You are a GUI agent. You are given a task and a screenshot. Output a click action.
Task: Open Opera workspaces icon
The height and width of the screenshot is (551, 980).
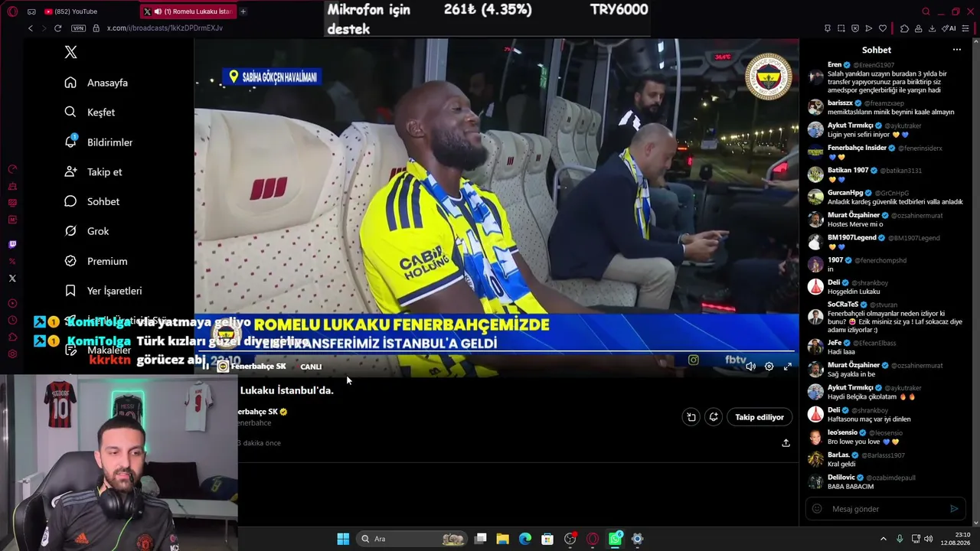(x=31, y=11)
